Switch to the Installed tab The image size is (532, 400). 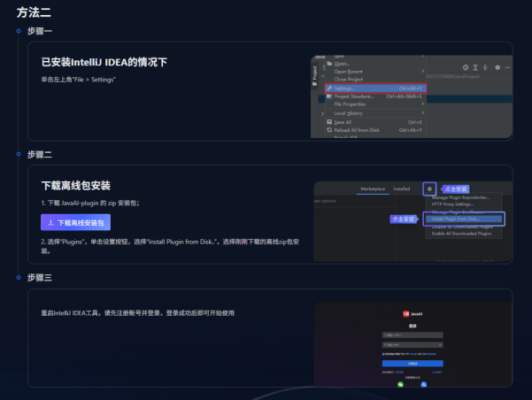tap(402, 189)
